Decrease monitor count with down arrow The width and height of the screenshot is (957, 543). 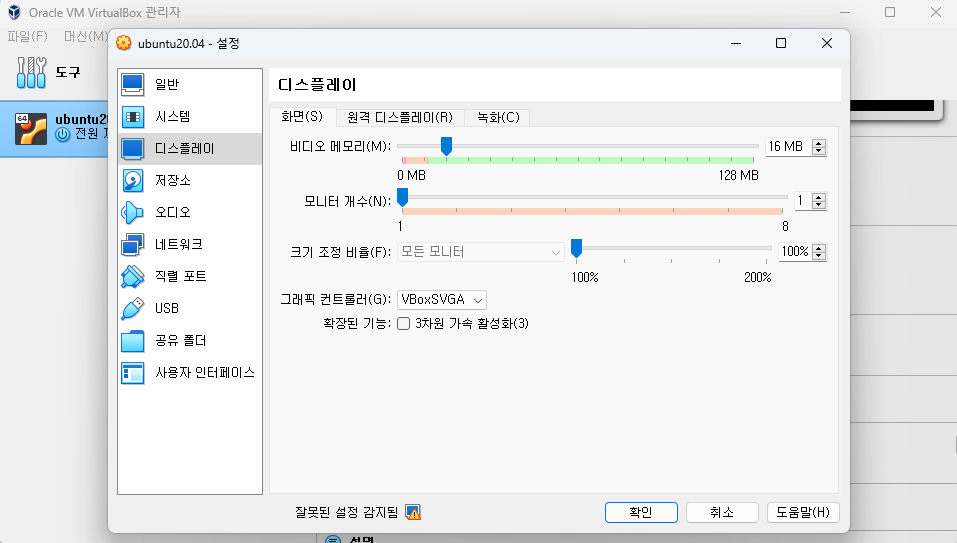coord(819,205)
